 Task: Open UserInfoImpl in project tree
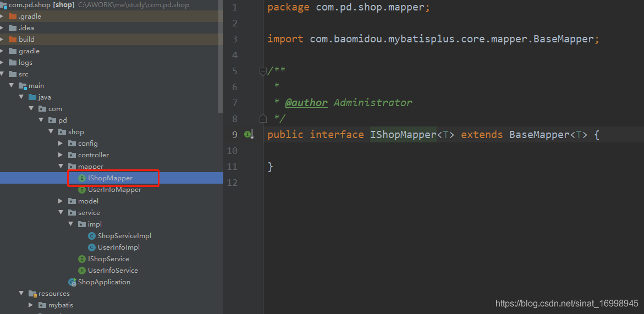[x=119, y=247]
